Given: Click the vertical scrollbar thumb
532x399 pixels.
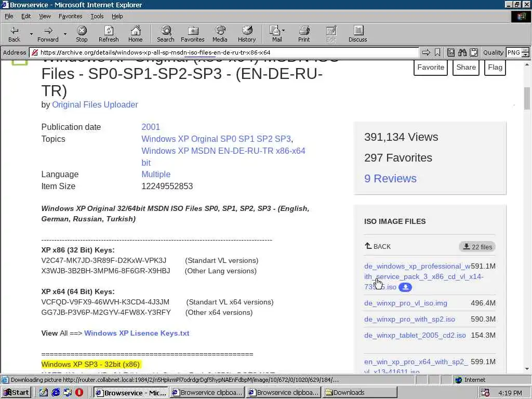Looking at the screenshot, I should point(527,98).
